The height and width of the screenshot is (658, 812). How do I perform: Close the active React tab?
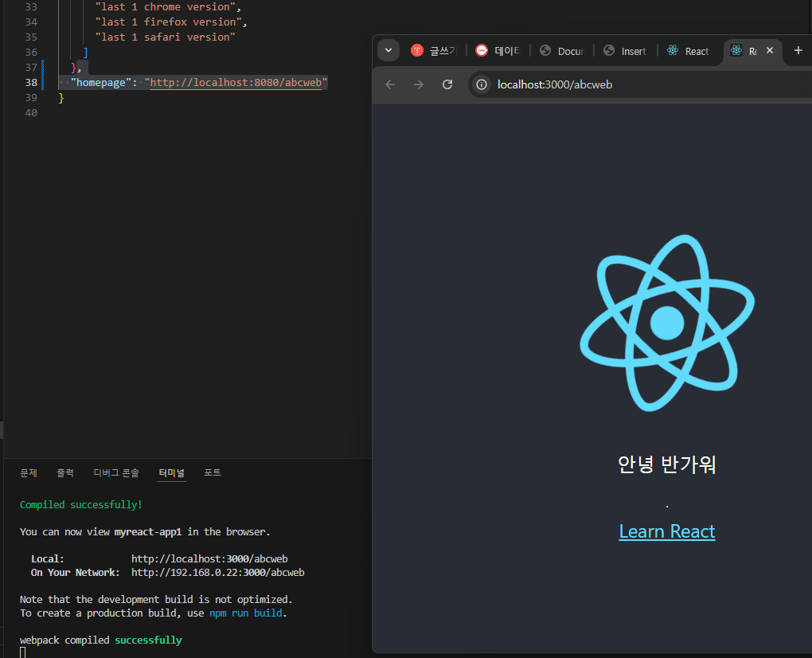point(770,50)
